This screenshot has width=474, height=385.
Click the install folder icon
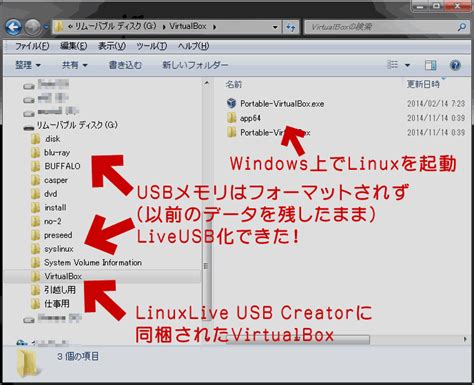(36, 208)
